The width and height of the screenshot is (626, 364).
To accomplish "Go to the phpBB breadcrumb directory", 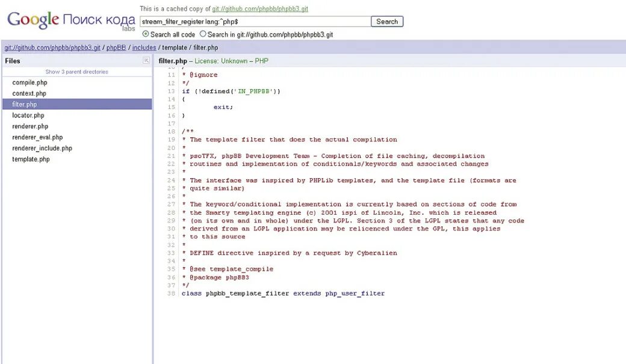I will click(x=116, y=48).
